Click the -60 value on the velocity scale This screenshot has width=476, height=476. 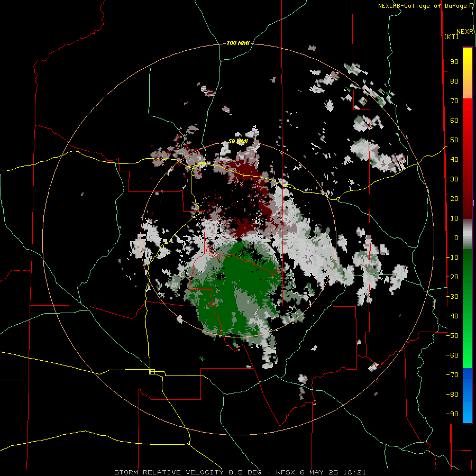[x=452, y=355]
